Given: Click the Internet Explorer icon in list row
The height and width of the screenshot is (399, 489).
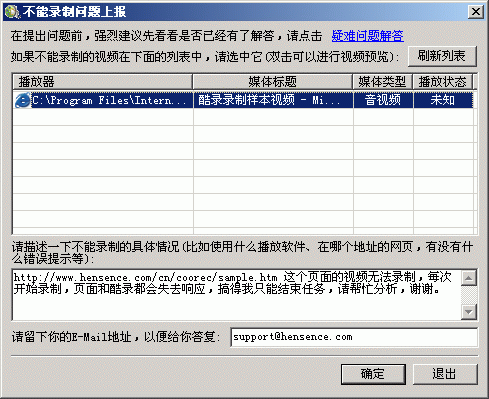Looking at the screenshot, I should point(23,100).
